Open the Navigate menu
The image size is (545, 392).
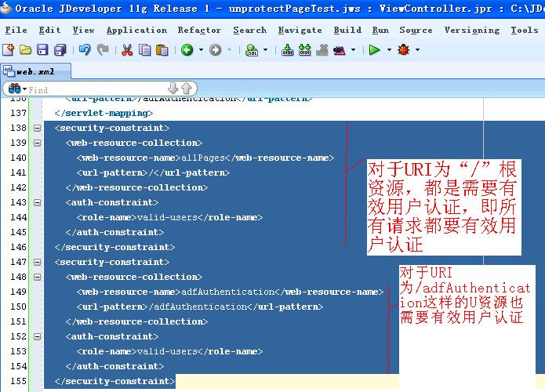pyautogui.click(x=300, y=31)
